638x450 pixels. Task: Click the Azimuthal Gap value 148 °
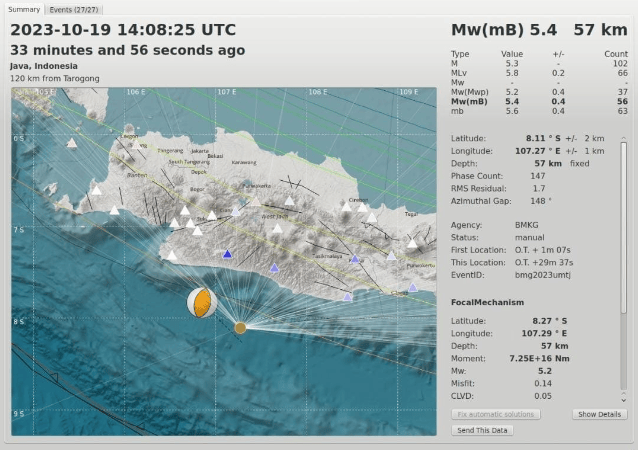(541, 201)
